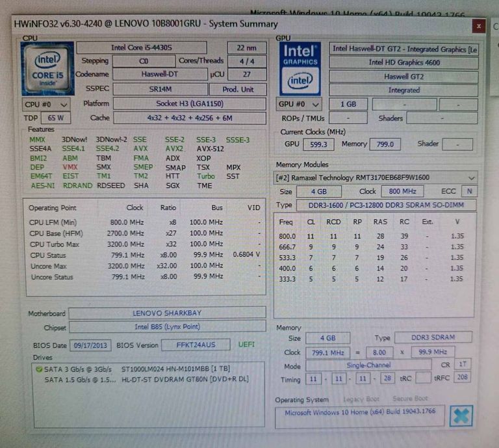
Task: Click the LENOVO SHARKBAY motherboard field
Action: point(167,313)
